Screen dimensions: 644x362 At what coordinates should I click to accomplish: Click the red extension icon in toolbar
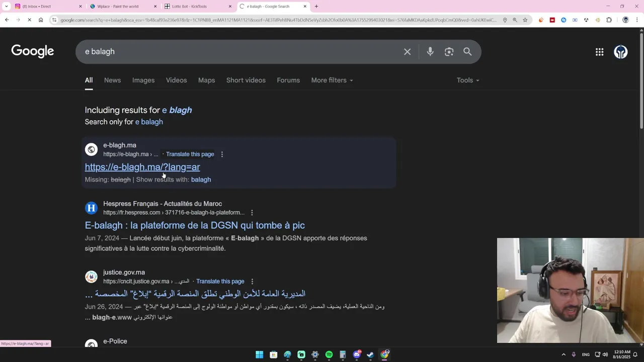click(552, 20)
